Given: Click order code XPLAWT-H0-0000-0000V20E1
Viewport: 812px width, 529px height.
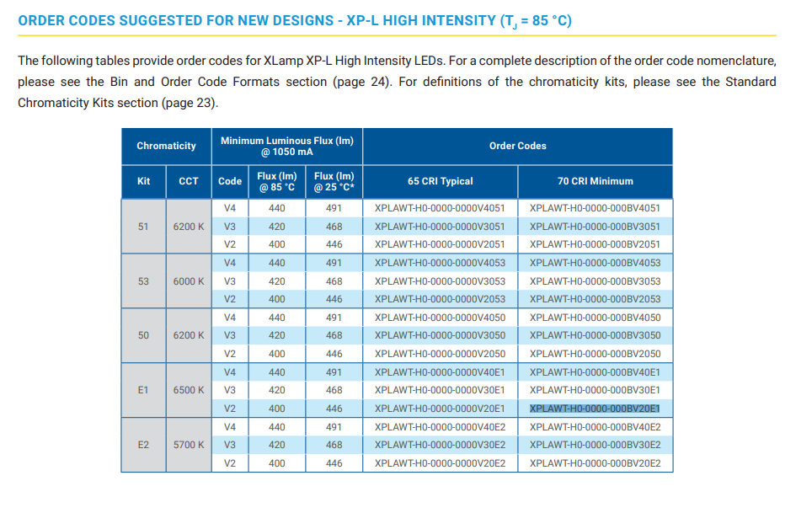Looking at the screenshot, I should point(440,409).
